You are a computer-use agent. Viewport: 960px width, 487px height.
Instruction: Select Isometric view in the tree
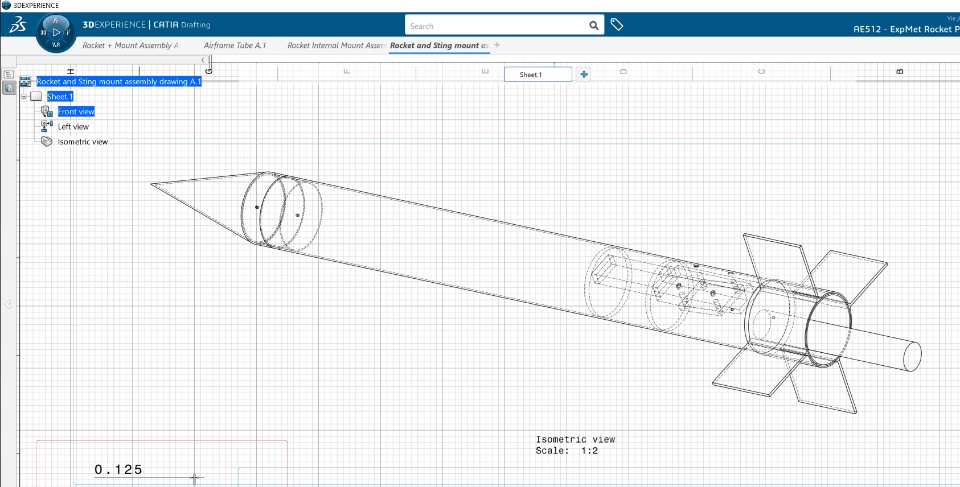[x=83, y=142]
